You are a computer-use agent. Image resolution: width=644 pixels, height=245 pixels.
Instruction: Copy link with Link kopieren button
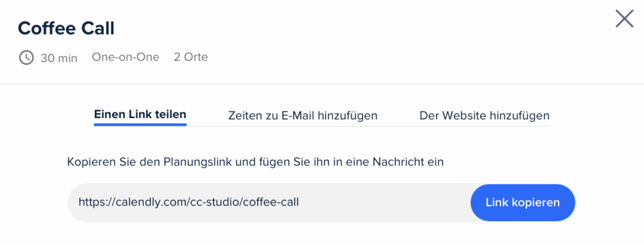[x=523, y=202]
